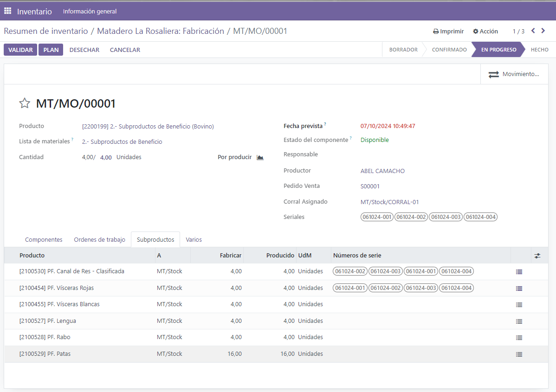Open Movimiento stat button
The width and height of the screenshot is (556, 392).
coord(514,74)
